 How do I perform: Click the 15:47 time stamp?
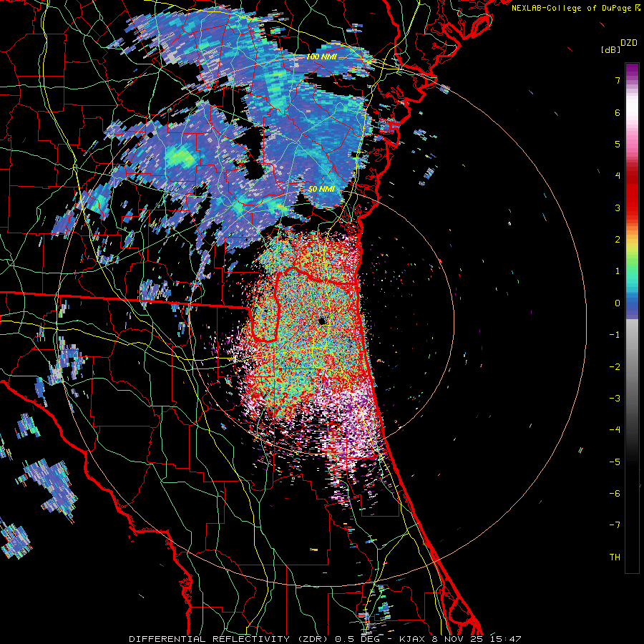[x=506, y=639]
